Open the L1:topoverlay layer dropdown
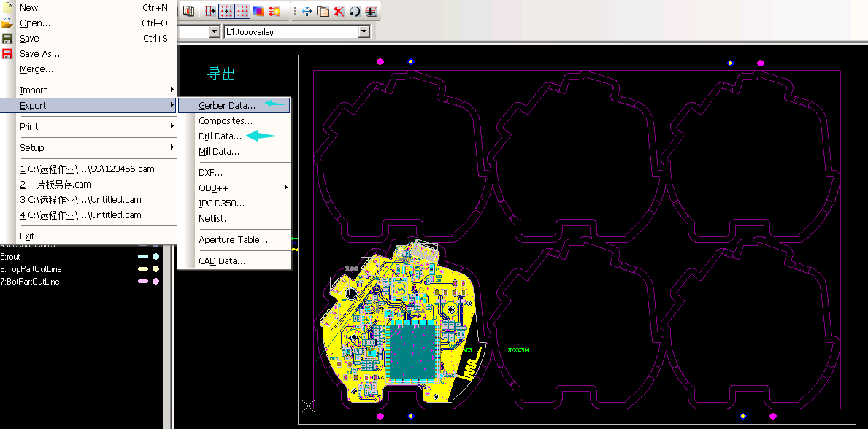868x429 pixels. (364, 32)
